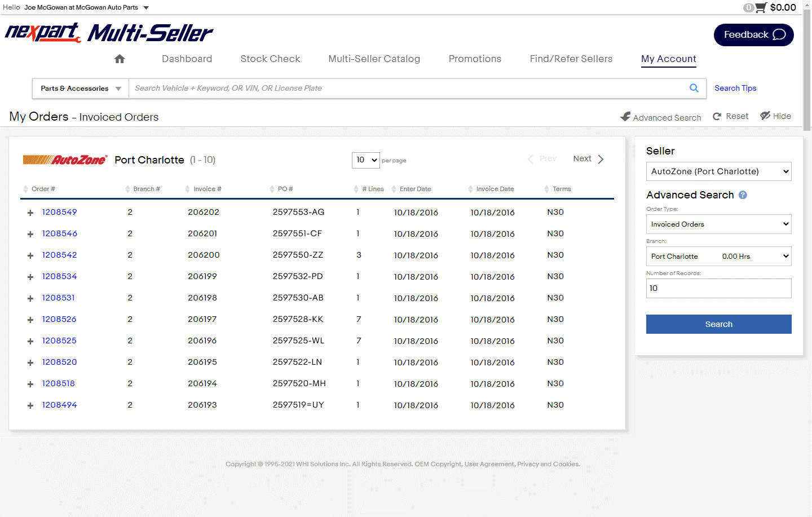Open the shopping cart icon

[x=761, y=7]
